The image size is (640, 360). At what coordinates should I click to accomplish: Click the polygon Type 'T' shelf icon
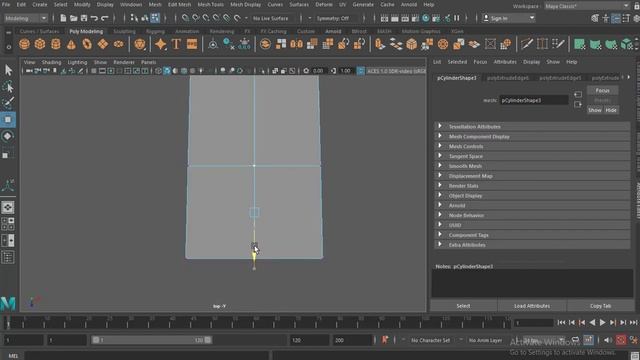176,44
